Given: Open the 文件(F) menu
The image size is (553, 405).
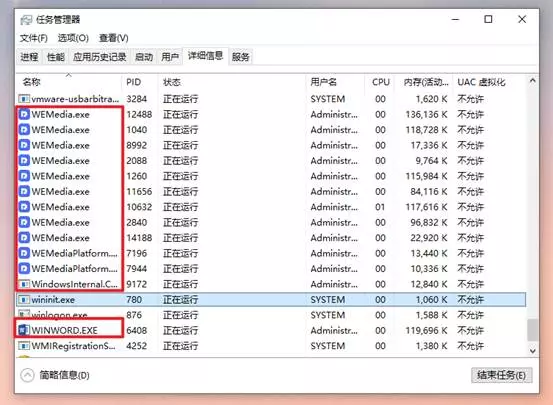Looking at the screenshot, I should point(34,38).
